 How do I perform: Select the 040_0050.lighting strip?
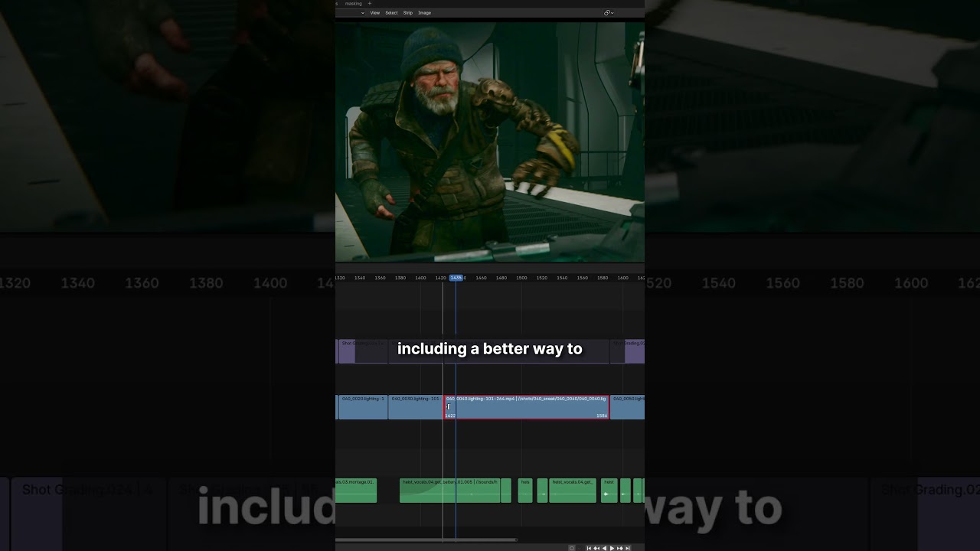pos(628,407)
